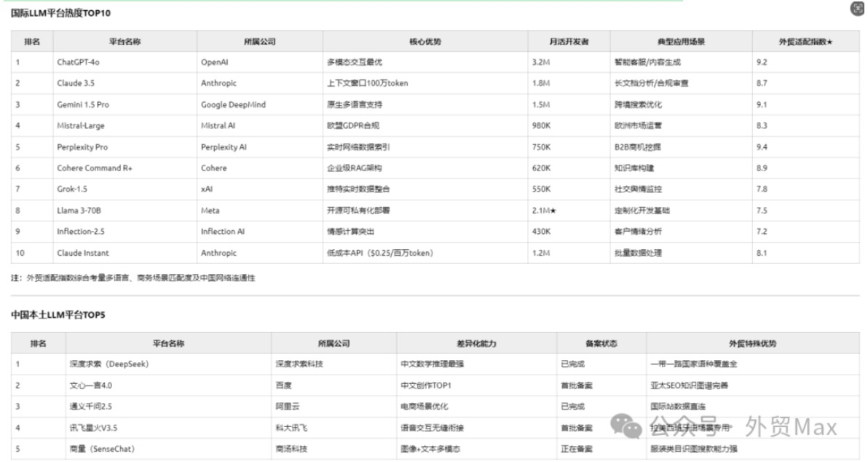The image size is (868, 462).
Task: Click the WeChat logo in the watermark
Action: [x=627, y=426]
